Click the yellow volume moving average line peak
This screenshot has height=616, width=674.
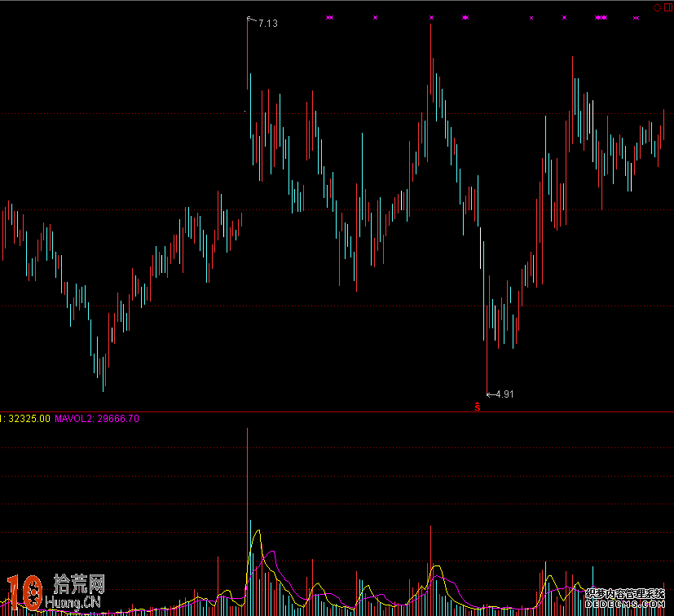258,531
